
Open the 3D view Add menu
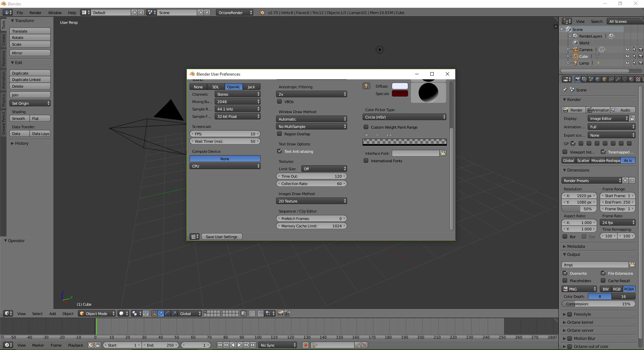pyautogui.click(x=52, y=314)
